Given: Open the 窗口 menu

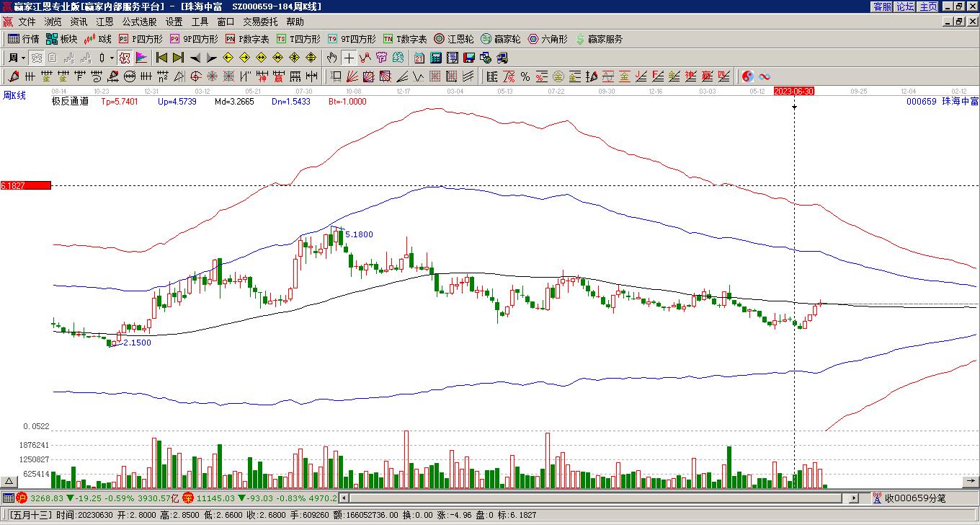Looking at the screenshot, I should (x=226, y=22).
